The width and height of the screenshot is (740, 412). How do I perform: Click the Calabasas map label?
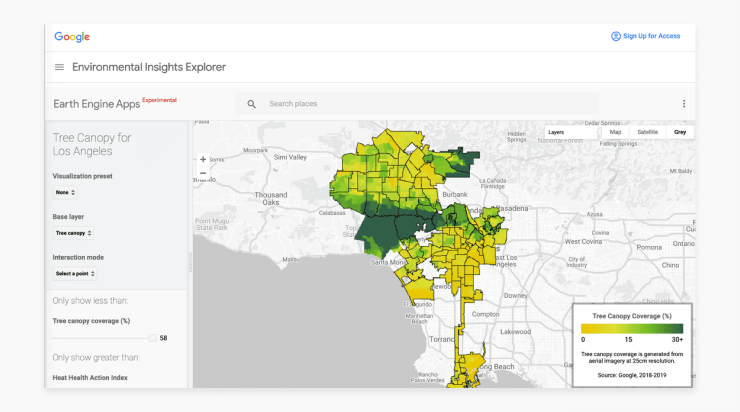332,213
